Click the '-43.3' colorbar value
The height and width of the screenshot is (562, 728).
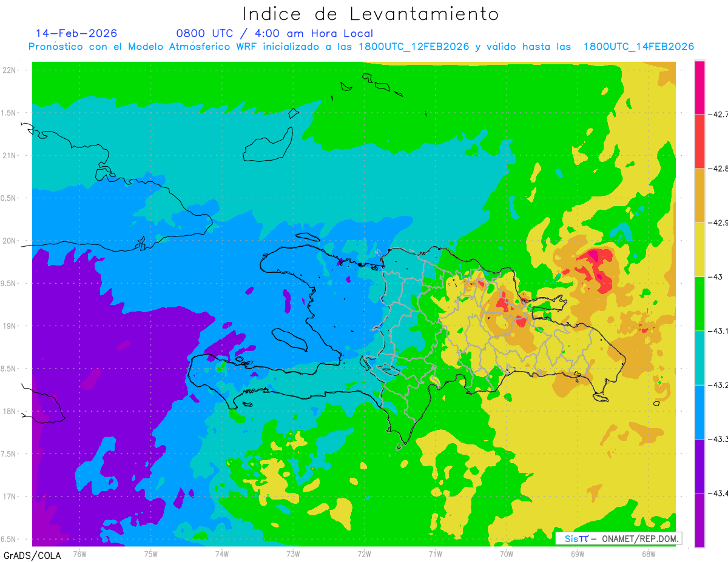(718, 439)
